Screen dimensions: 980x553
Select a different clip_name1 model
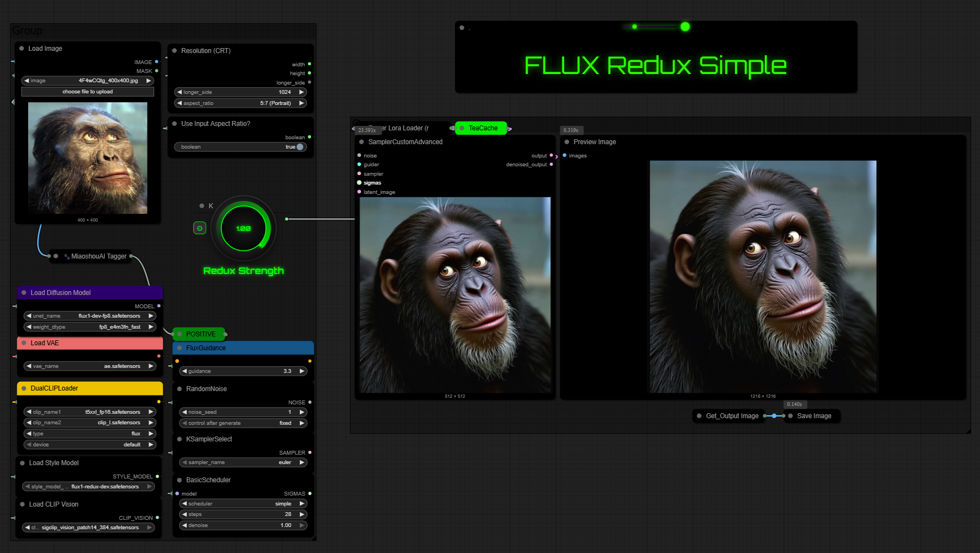(x=90, y=412)
